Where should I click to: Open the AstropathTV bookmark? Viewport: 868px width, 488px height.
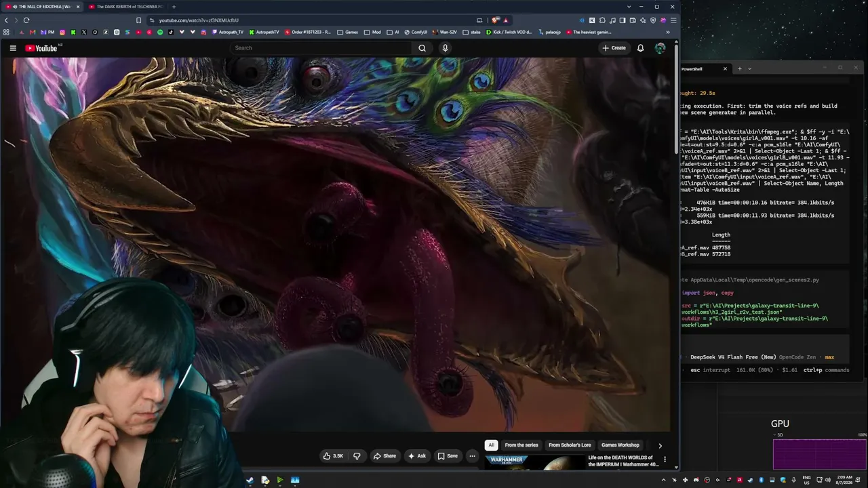(264, 32)
